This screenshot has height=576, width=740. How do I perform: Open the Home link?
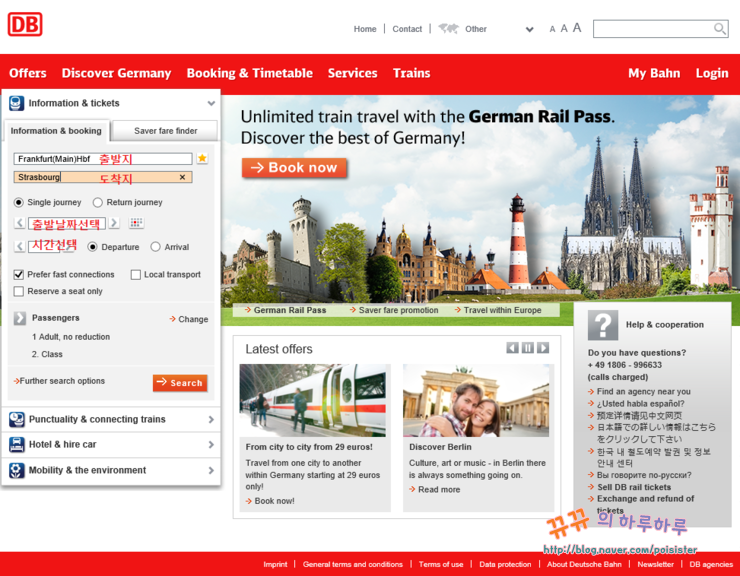tap(365, 29)
